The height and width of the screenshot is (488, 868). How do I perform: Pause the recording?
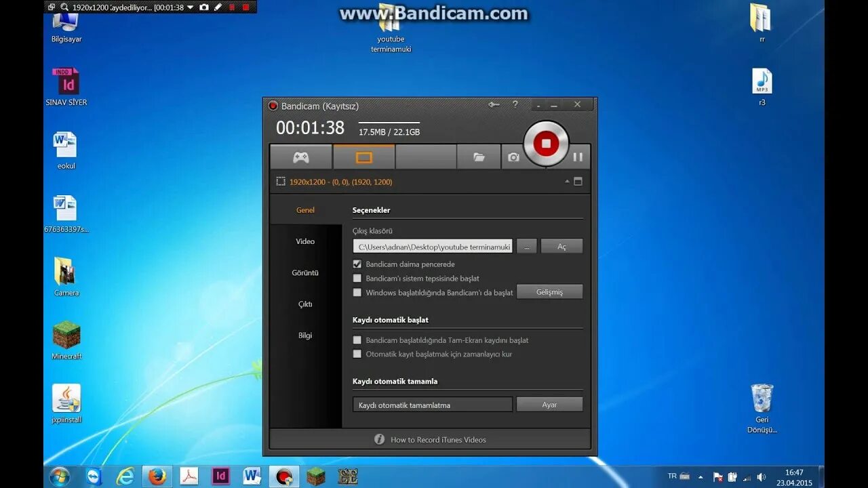(578, 157)
